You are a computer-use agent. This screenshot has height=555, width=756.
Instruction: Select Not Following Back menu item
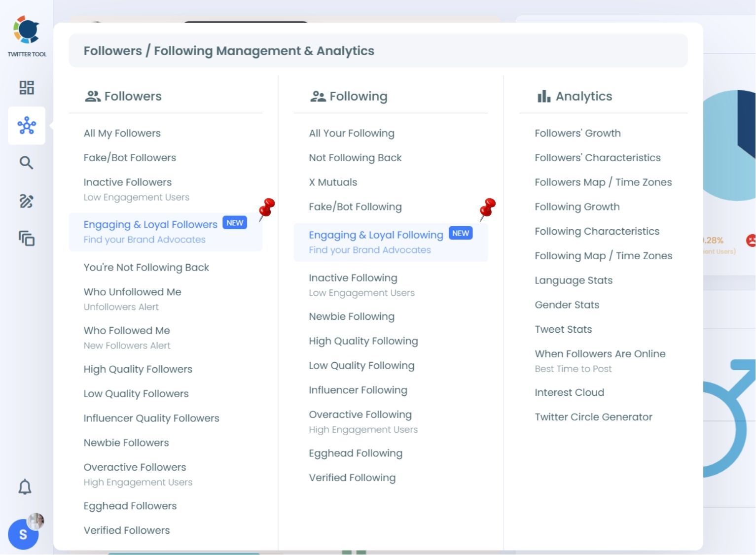point(355,158)
